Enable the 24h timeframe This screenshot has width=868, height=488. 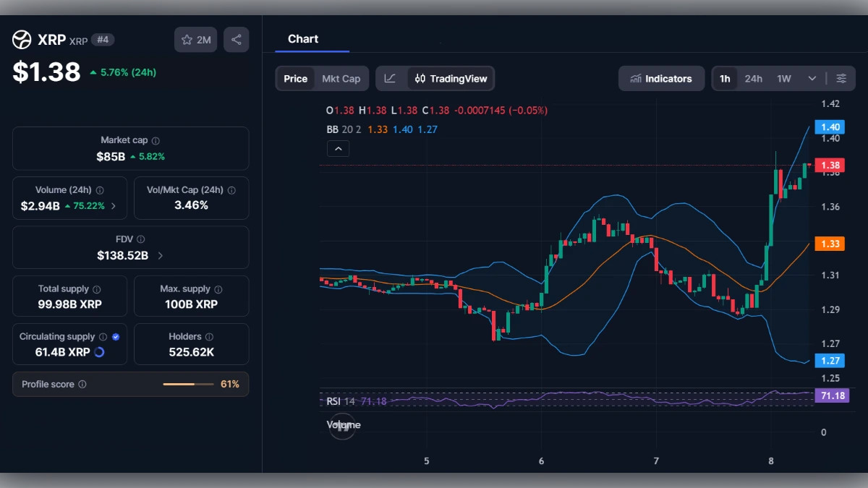tap(754, 78)
